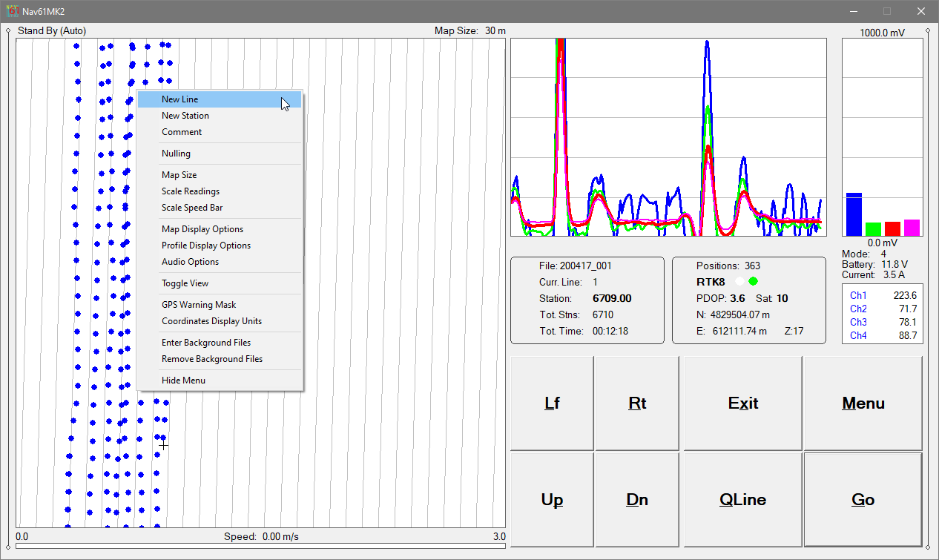Screen dimensions: 939x560
Task: Click Speed: 0.00 m/s readout
Action: (x=261, y=536)
